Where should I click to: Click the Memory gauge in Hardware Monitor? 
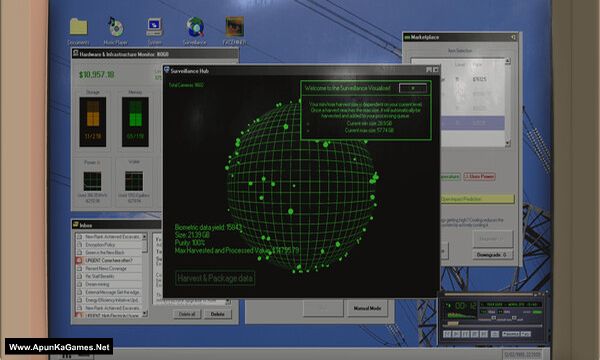pyautogui.click(x=135, y=122)
